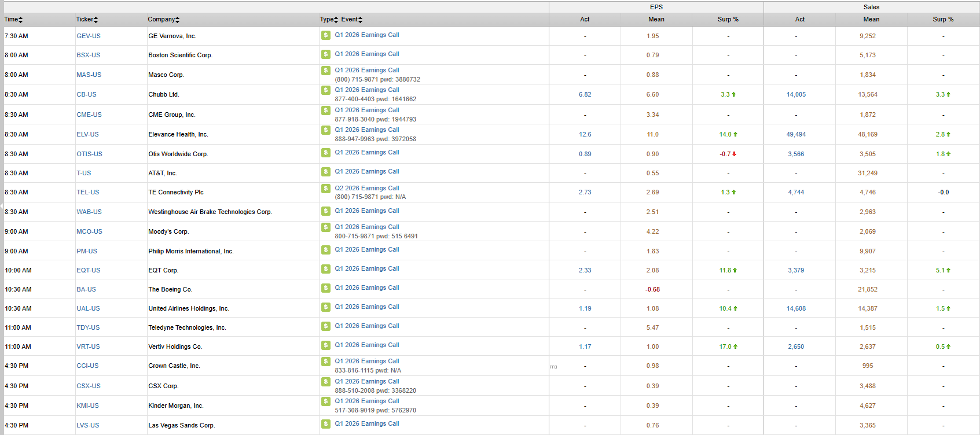
Task: Click the green dollar icon beside Chubb's call
Action: (326, 90)
